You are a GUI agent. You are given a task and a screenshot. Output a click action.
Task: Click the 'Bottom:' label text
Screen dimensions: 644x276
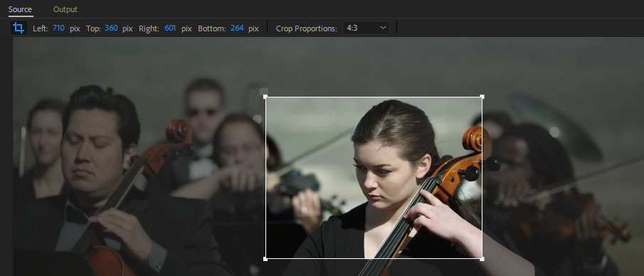(212, 28)
